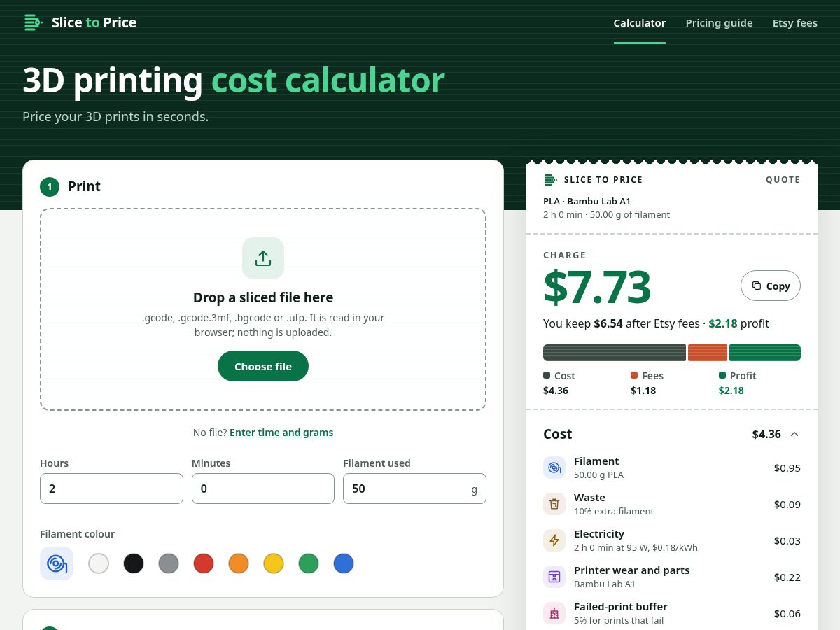Click the Choose file button
The width and height of the screenshot is (840, 630).
coord(263,366)
